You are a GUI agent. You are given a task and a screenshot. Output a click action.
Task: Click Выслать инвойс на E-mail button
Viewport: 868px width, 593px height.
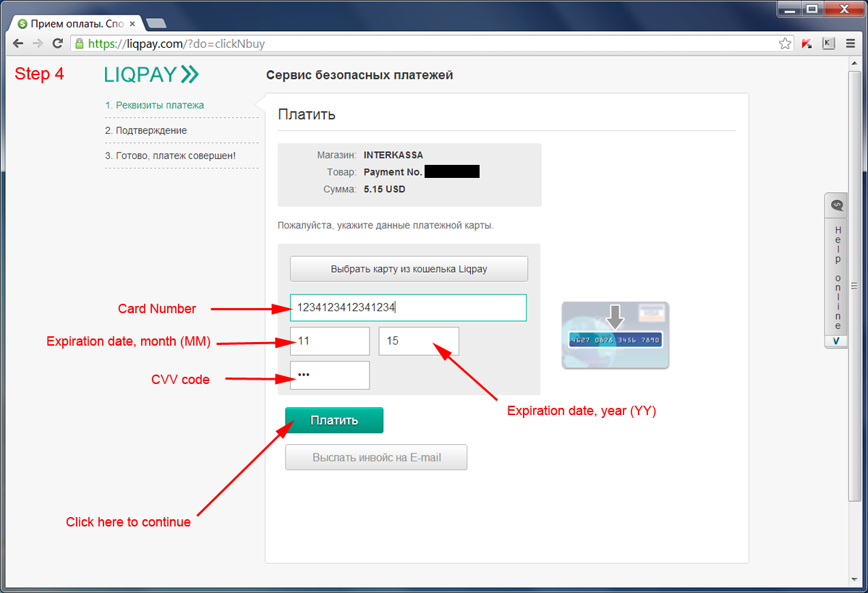coord(376,457)
